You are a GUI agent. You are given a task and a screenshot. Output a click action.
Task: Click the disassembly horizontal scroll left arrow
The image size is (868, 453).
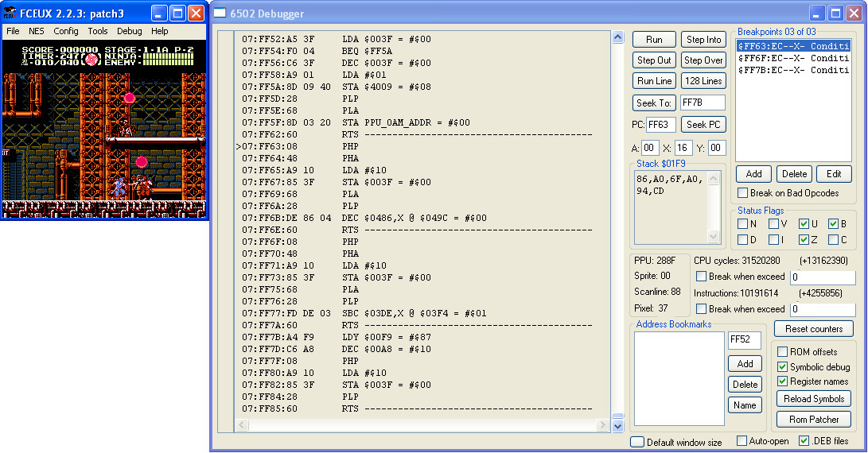tap(241, 425)
